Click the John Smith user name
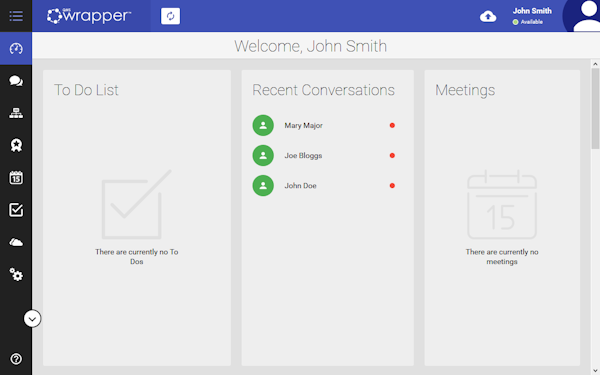Screen dimensions: 600x375 tap(532, 11)
